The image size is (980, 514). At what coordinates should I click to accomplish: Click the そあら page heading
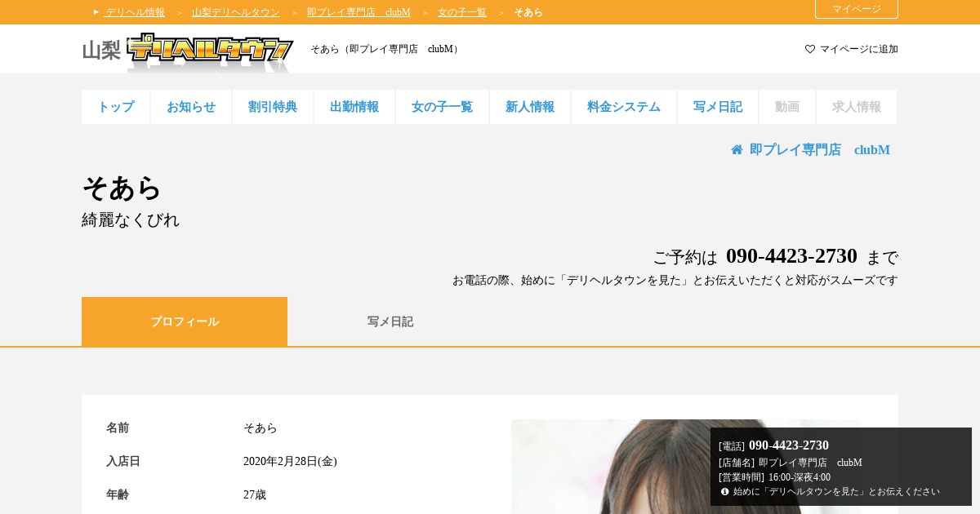point(122,188)
